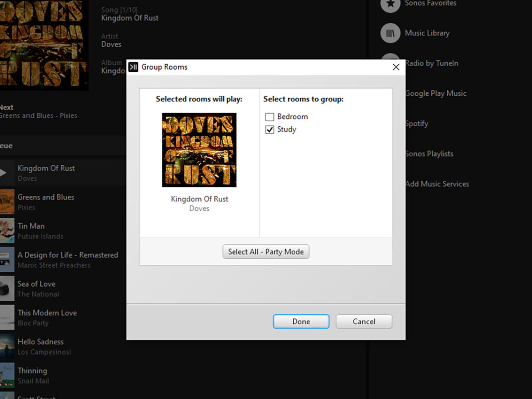Click now-playing artist name Doves
The width and height of the screenshot is (532, 399).
(111, 44)
